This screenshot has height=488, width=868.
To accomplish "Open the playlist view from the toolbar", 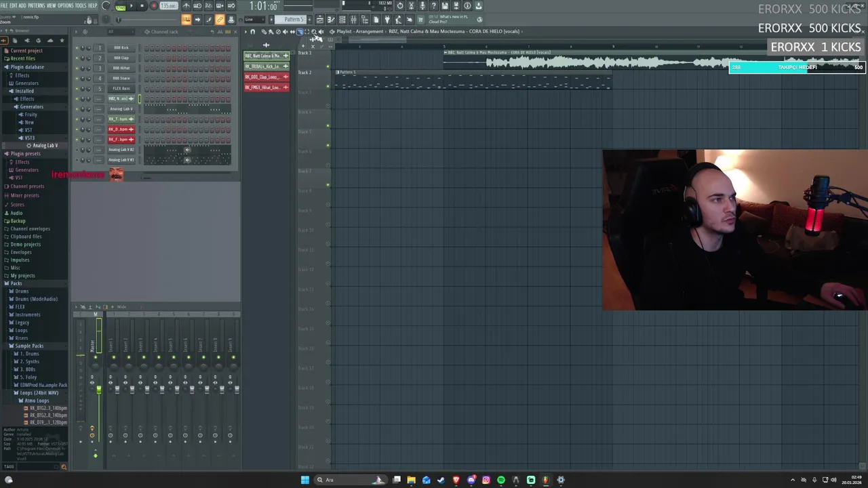I will 320,20.
